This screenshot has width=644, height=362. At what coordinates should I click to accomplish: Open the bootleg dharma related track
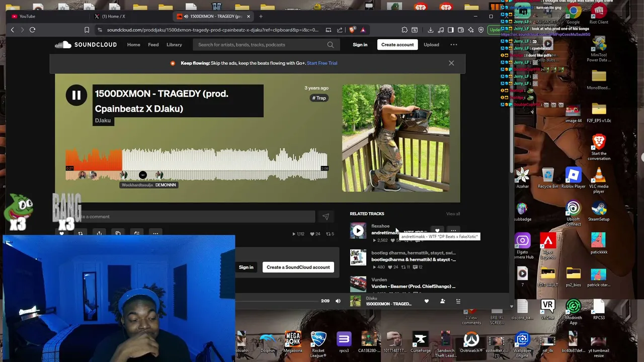414,260
